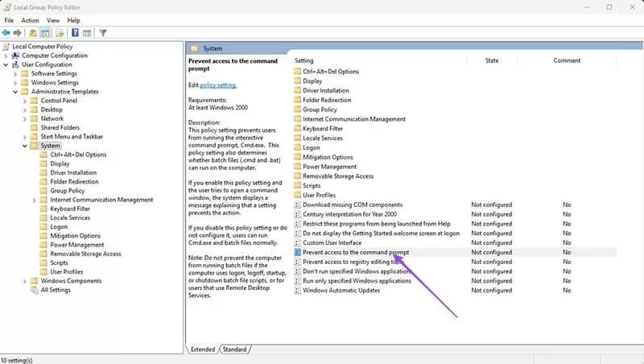
Task: Open the Action menu
Action: [x=30, y=19]
